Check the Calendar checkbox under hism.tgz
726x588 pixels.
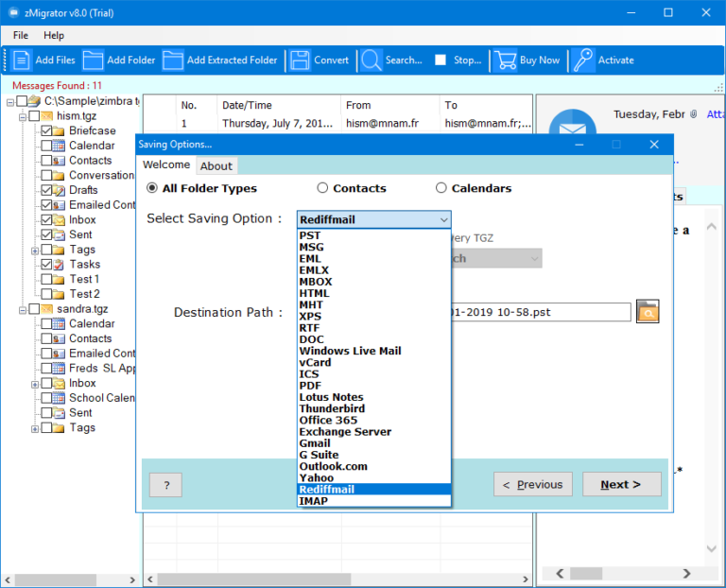(x=46, y=146)
